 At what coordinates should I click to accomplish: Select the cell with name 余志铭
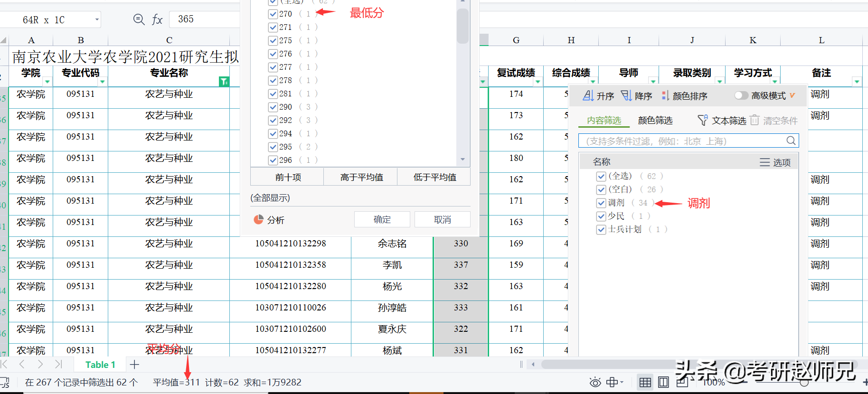click(x=392, y=244)
